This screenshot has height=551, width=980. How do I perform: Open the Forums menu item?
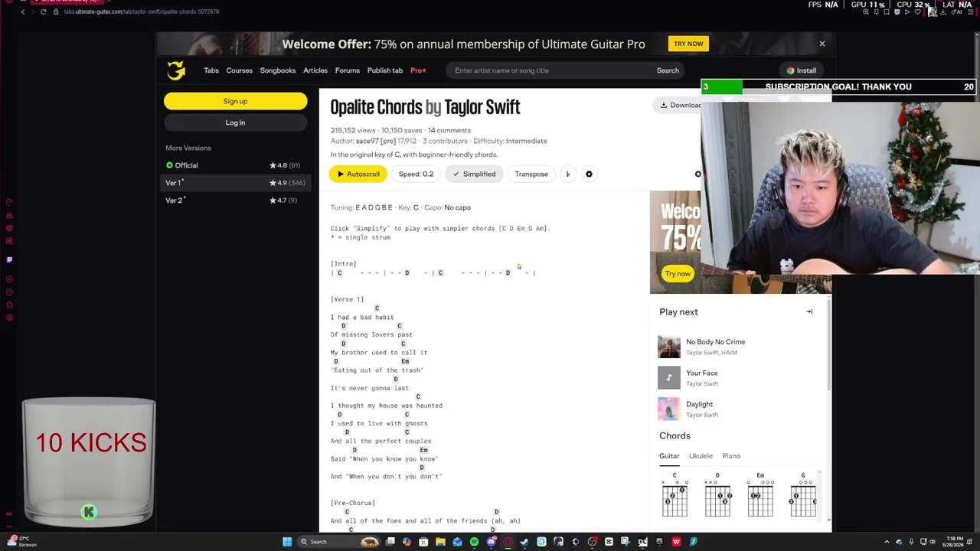click(x=347, y=70)
